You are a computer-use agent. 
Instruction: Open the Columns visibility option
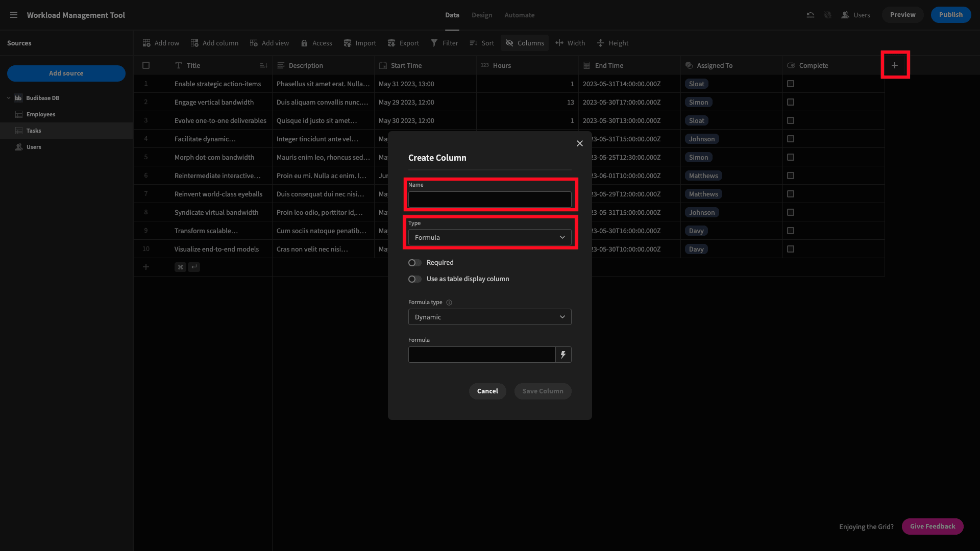pyautogui.click(x=525, y=43)
